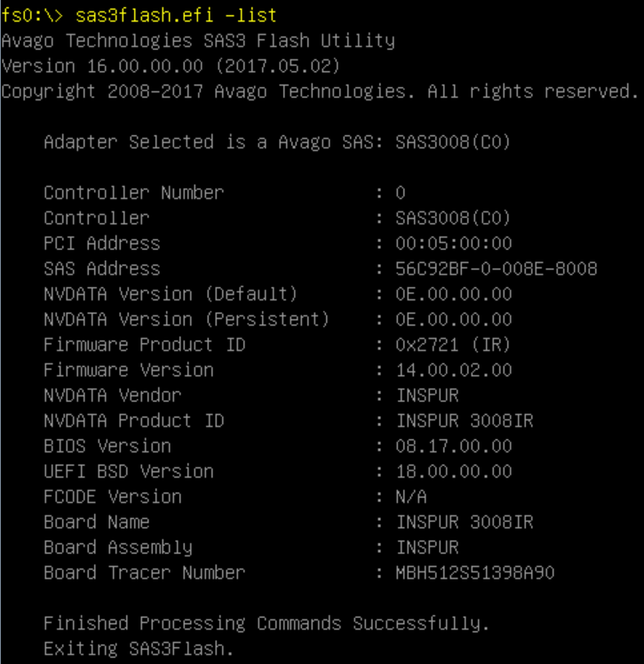The image size is (644, 664).
Task: Click the Avago Technologies SAS3 Flash Utility title
Action: [198, 41]
